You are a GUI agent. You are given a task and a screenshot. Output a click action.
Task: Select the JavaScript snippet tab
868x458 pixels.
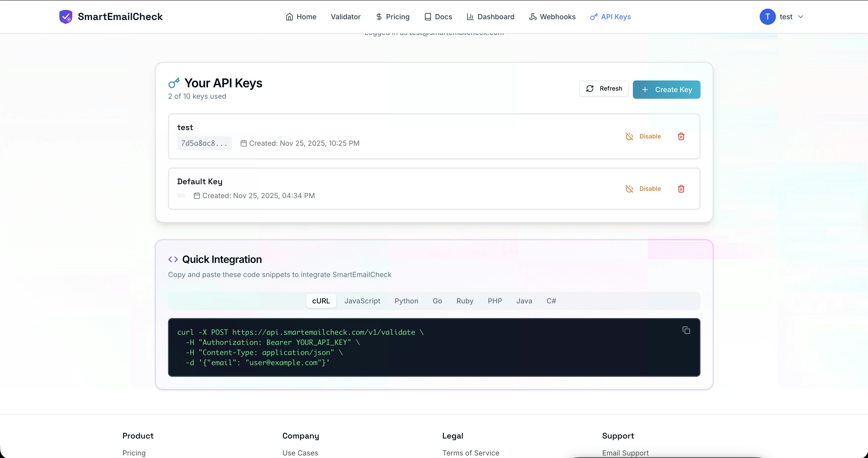pos(362,301)
